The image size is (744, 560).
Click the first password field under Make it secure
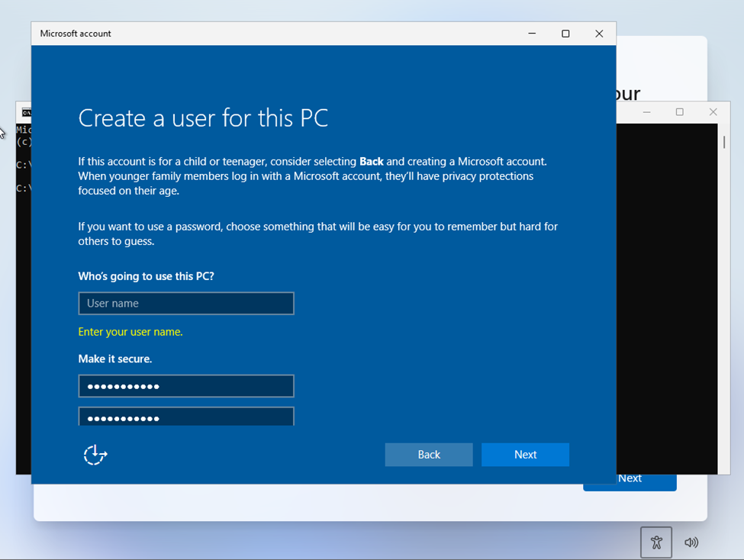(x=186, y=386)
